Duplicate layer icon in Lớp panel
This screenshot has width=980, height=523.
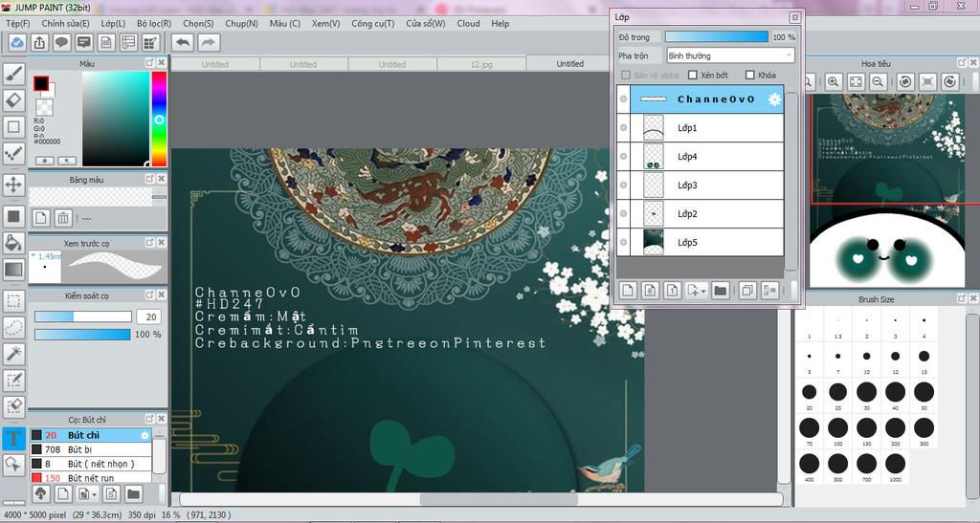pos(746,291)
